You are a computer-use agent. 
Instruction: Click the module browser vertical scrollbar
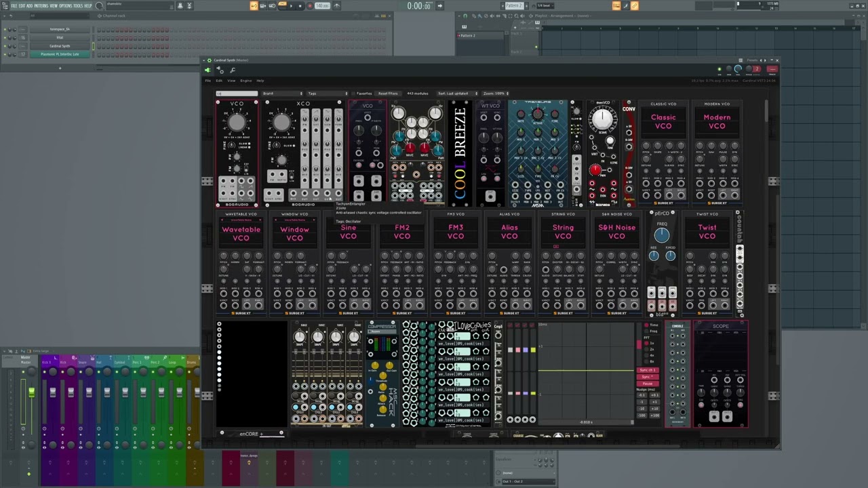pyautogui.click(x=767, y=110)
